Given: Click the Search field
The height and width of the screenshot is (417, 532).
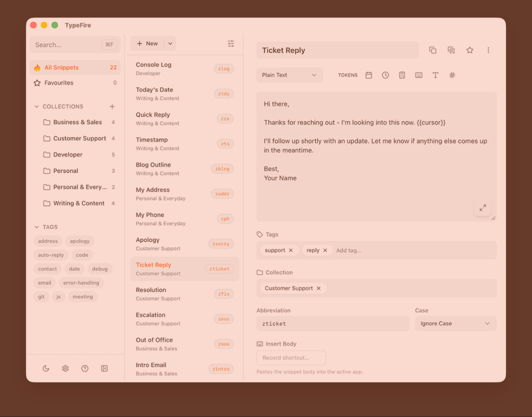Looking at the screenshot, I should click(75, 45).
